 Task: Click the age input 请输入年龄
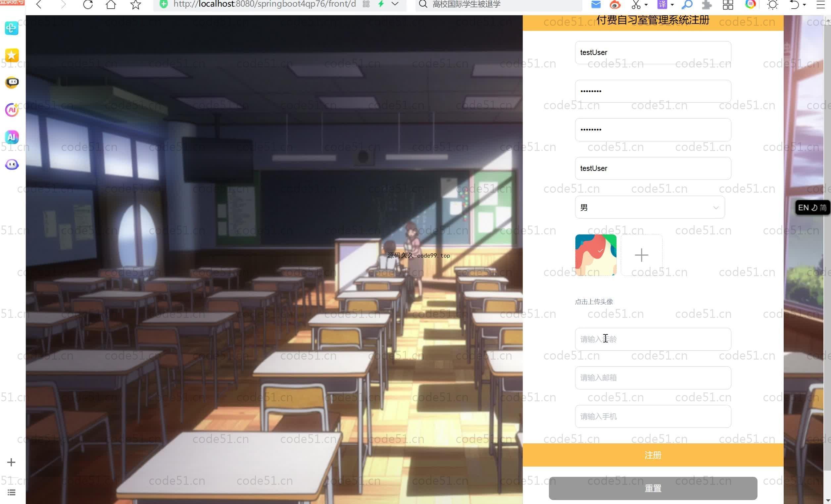[653, 339]
